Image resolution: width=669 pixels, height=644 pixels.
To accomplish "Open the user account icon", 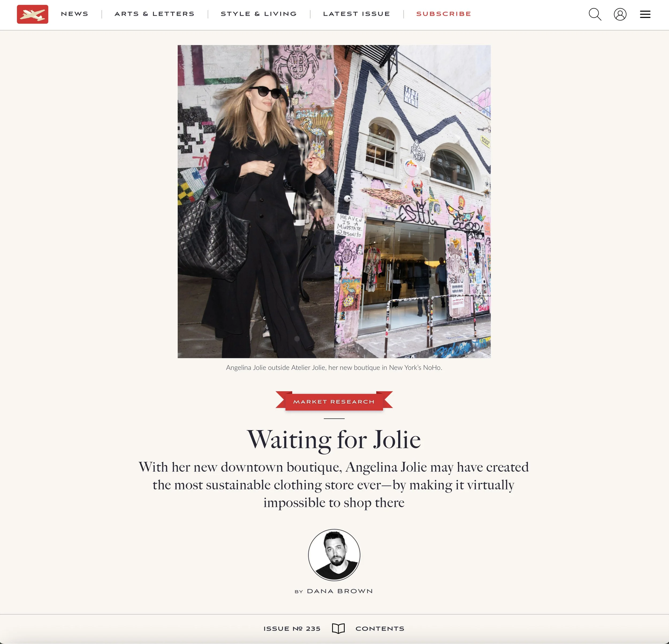I will (x=620, y=14).
